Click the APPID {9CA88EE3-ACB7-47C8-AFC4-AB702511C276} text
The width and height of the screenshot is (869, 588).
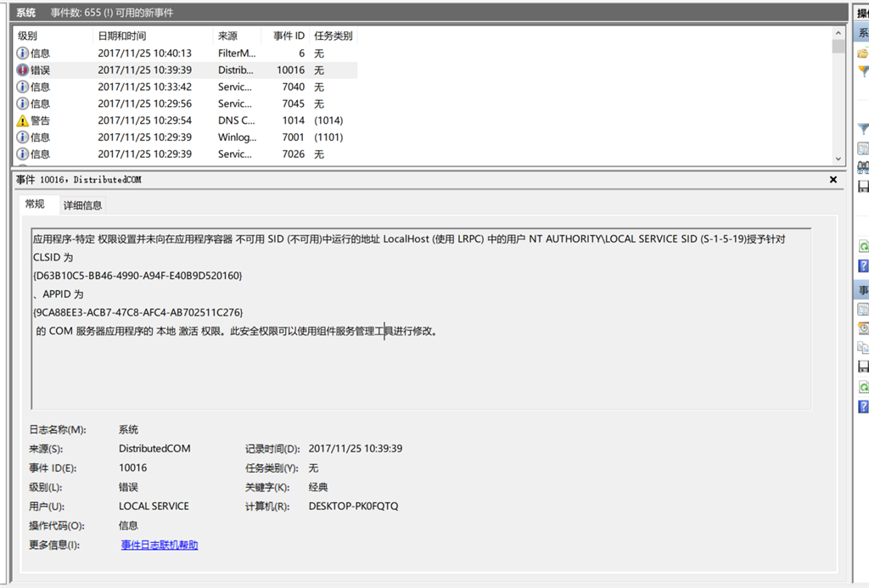click(x=138, y=312)
